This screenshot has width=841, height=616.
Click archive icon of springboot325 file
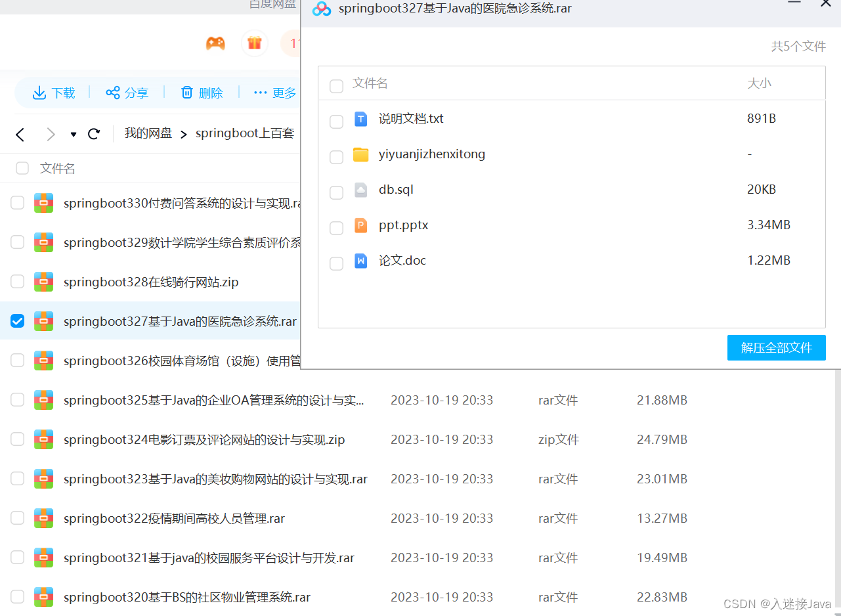(x=44, y=400)
